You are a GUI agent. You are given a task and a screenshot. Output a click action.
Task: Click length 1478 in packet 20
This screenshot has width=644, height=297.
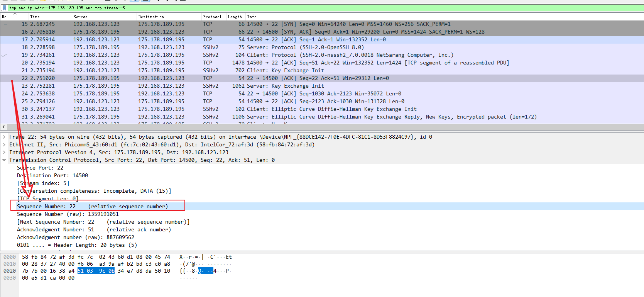click(238, 63)
